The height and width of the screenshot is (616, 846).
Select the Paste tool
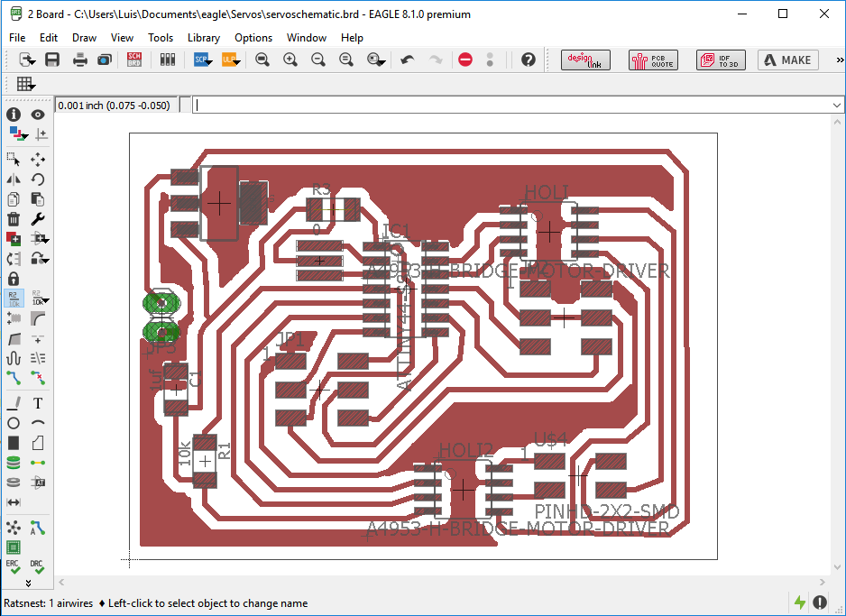click(38, 199)
